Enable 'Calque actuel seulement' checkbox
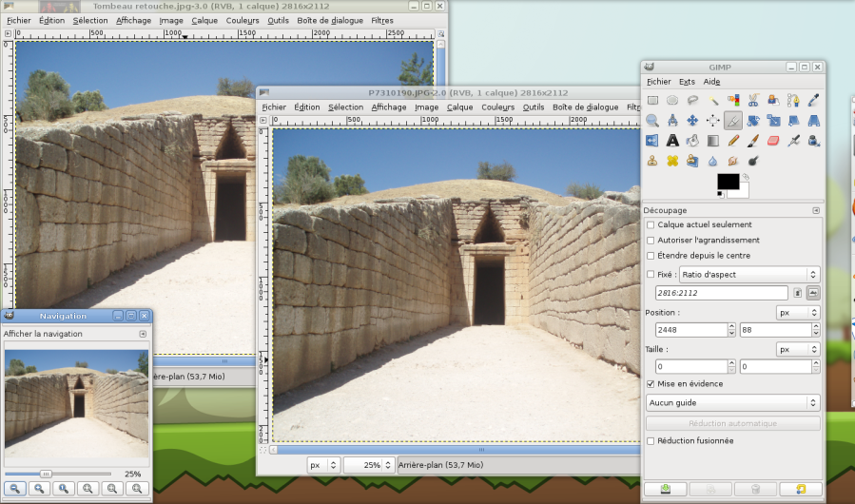 tap(651, 225)
